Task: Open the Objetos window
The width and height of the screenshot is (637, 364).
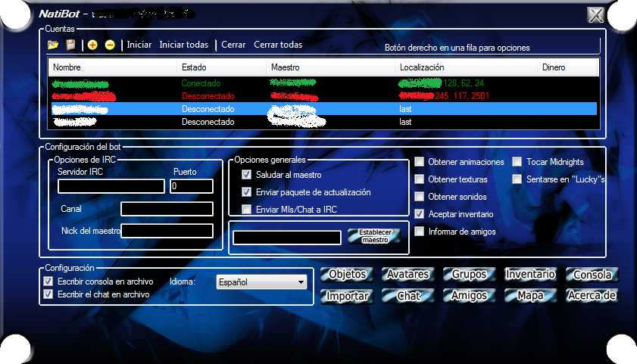Action: [x=347, y=275]
